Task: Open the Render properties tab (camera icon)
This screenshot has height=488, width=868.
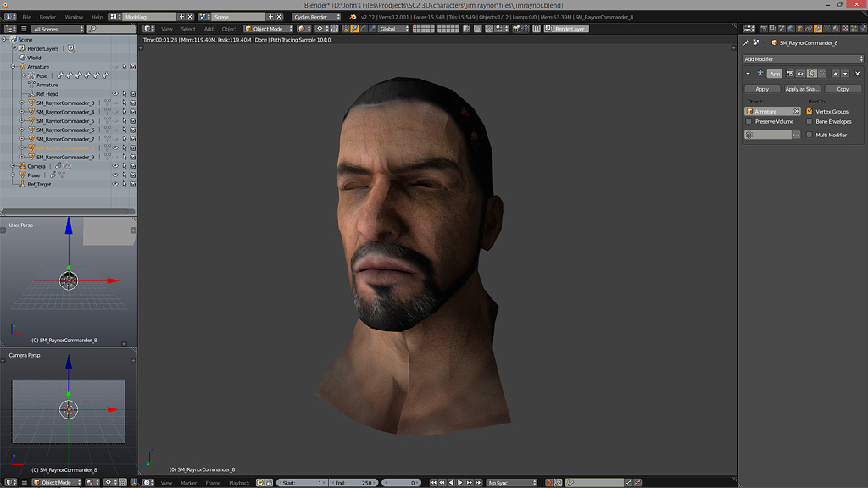Action: (x=764, y=28)
